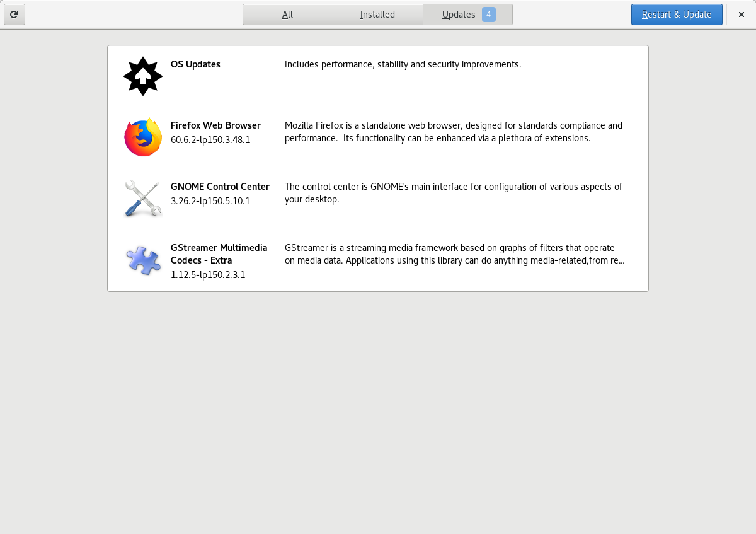This screenshot has width=756, height=534.
Task: Click the Mozilla Firefox description paragraph
Action: 454,132
